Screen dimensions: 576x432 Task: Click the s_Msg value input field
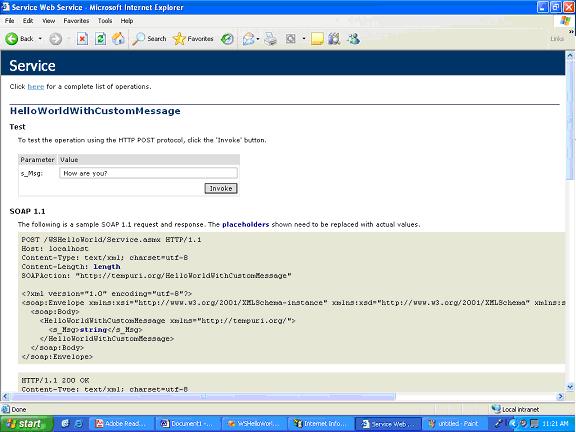click(148, 173)
